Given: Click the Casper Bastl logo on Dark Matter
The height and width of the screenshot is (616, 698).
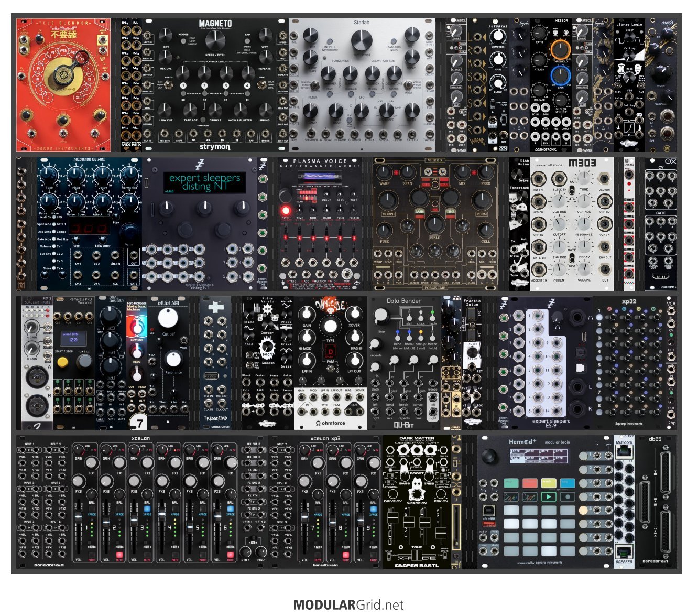Looking at the screenshot, I should [417, 566].
